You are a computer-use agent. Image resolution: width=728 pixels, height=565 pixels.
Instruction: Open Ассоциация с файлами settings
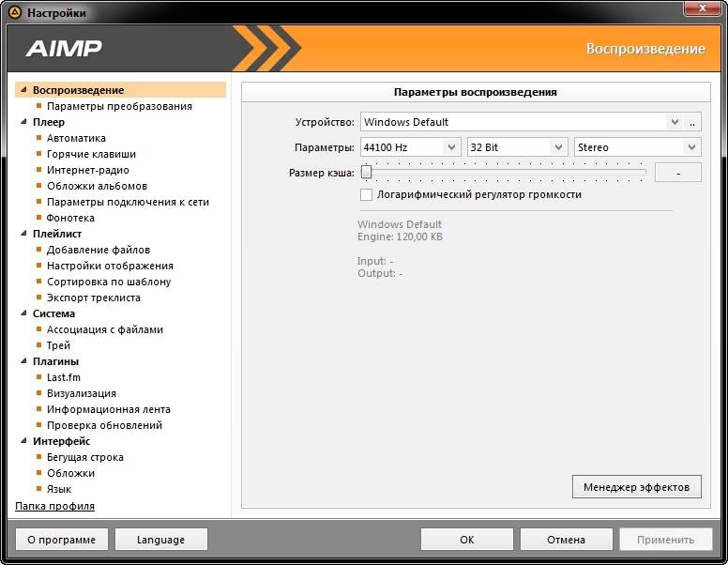click(x=105, y=329)
